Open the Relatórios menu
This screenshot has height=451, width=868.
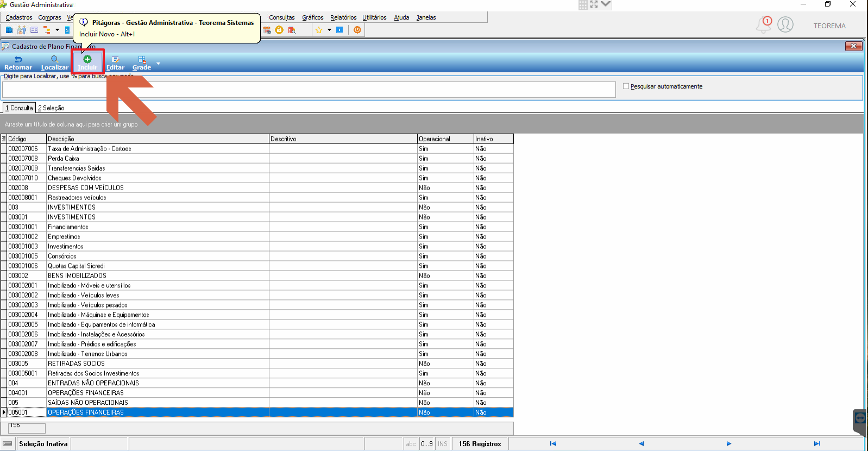click(343, 17)
